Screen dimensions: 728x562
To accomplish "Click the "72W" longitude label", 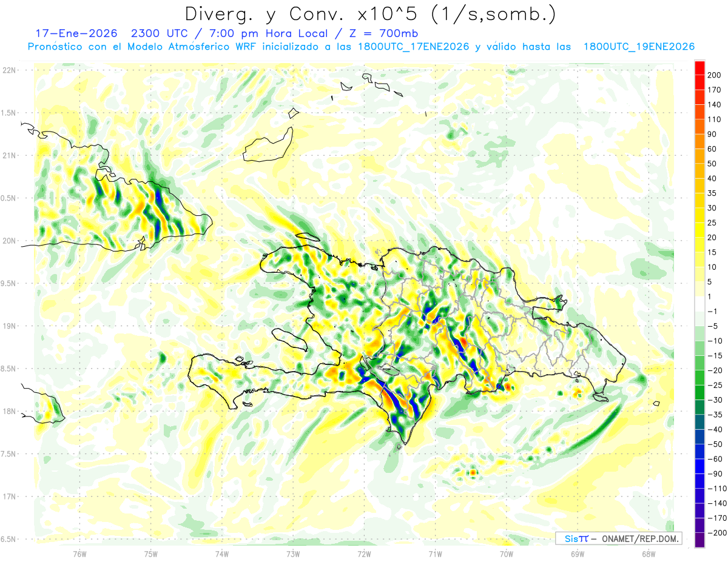I will click(364, 553).
